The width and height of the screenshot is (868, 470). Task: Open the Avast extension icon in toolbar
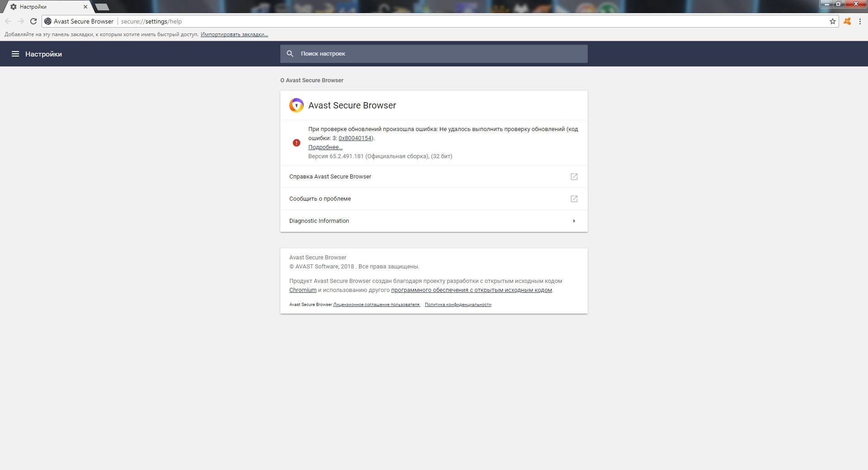pyautogui.click(x=847, y=21)
